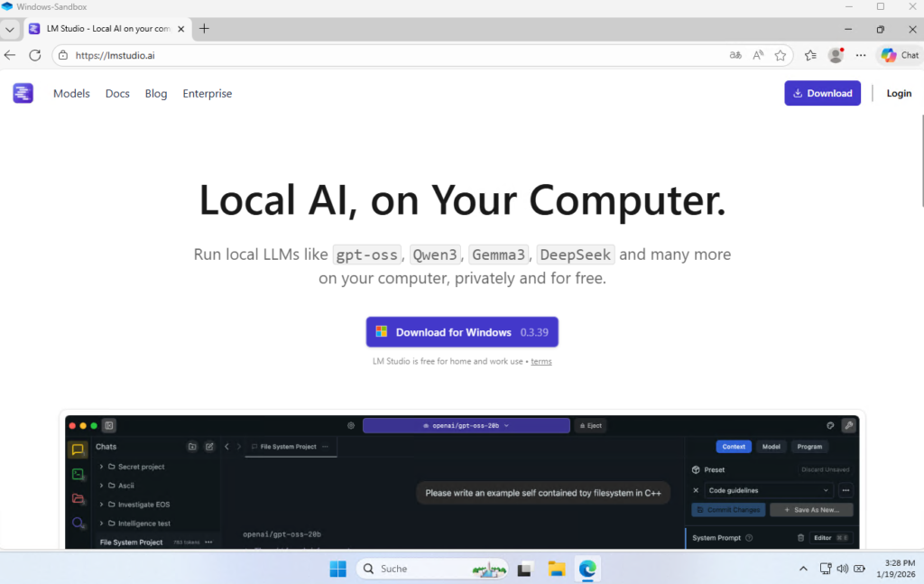Click the Login link
The image size is (924, 584).
point(899,93)
